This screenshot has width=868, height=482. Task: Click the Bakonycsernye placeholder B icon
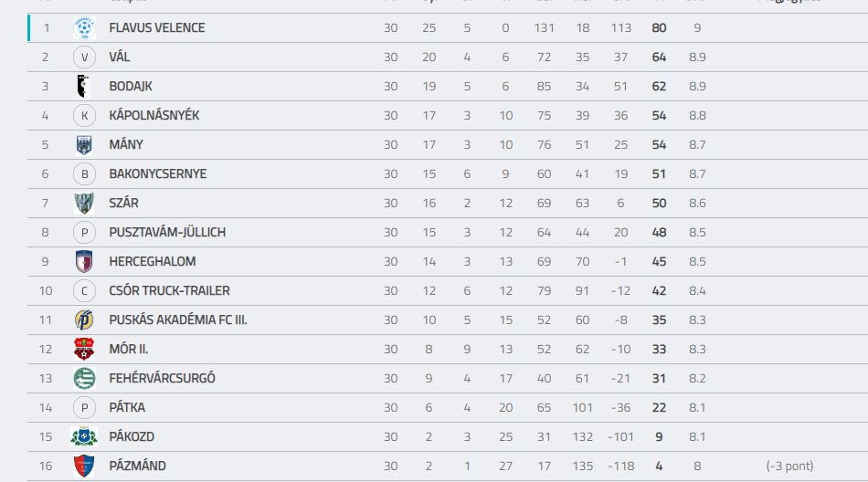(84, 173)
